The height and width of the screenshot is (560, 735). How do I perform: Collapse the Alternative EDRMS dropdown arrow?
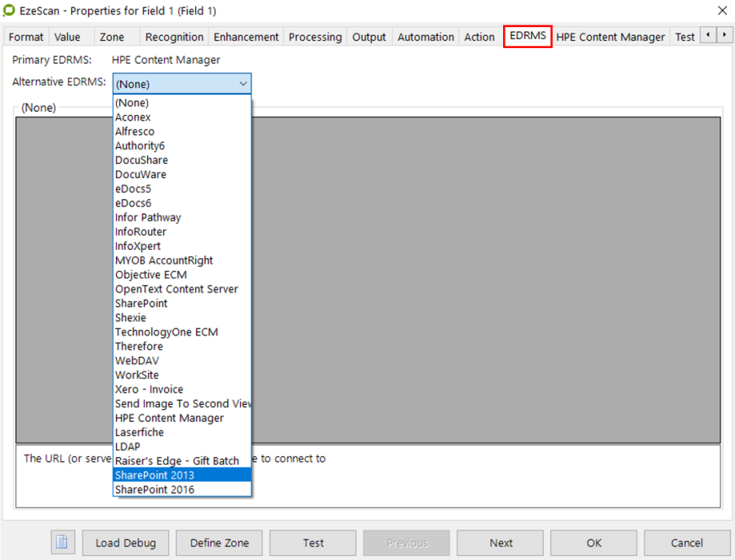pyautogui.click(x=243, y=83)
